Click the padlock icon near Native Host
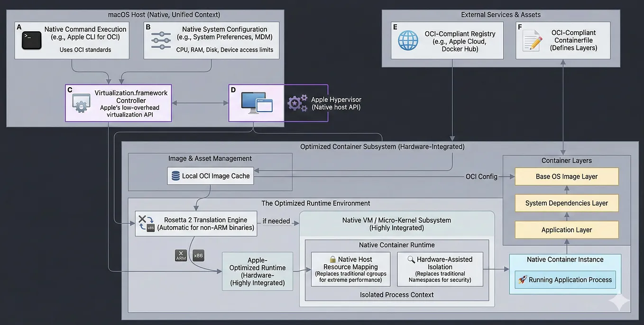The image size is (644, 325). [332, 259]
